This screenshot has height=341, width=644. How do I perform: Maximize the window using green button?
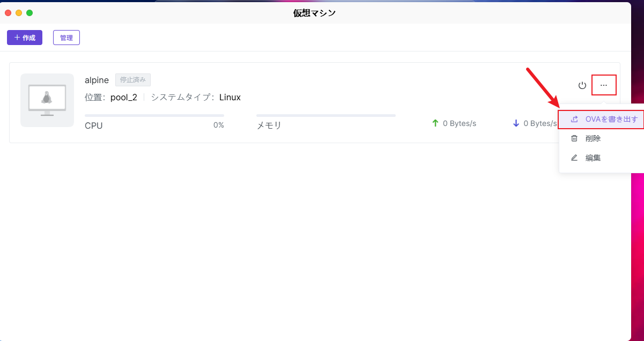[x=29, y=13]
